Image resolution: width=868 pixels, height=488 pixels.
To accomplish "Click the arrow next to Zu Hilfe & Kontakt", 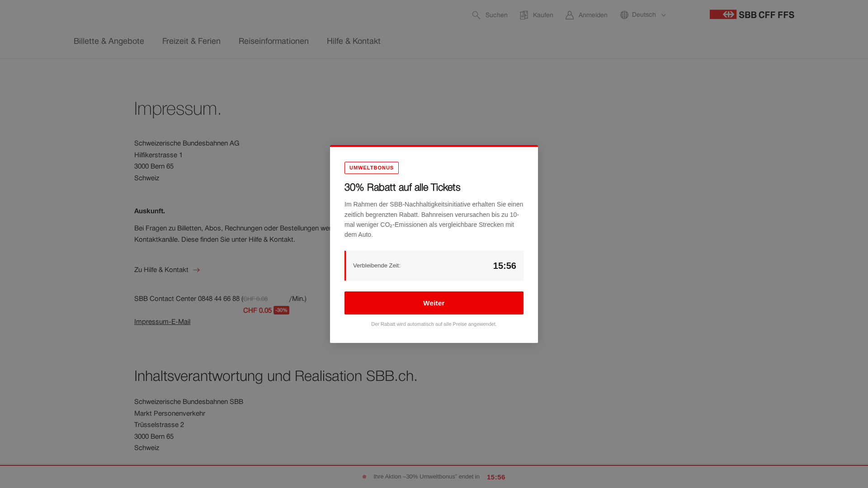I will (196, 270).
